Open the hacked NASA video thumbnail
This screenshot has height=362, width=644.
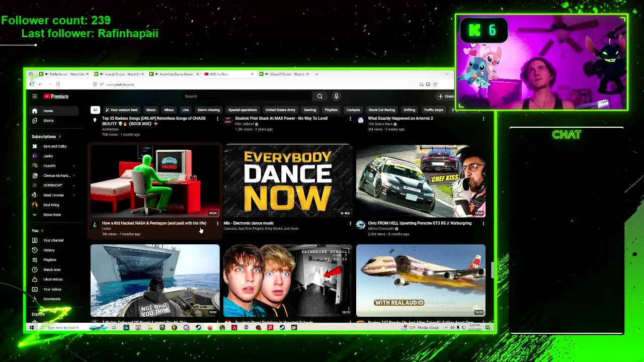tap(155, 181)
